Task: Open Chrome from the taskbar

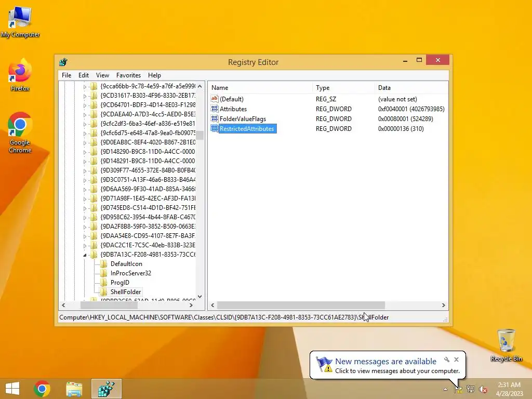Action: pyautogui.click(x=42, y=389)
